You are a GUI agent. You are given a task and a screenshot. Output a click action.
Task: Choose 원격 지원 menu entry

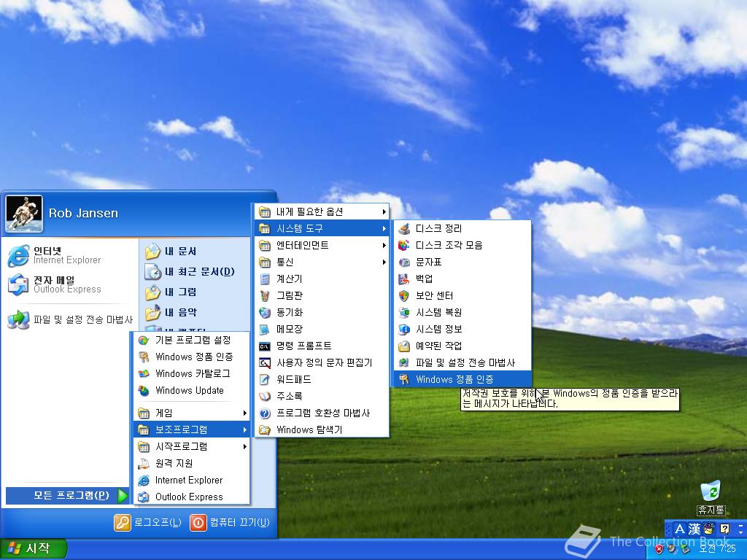tap(192, 463)
